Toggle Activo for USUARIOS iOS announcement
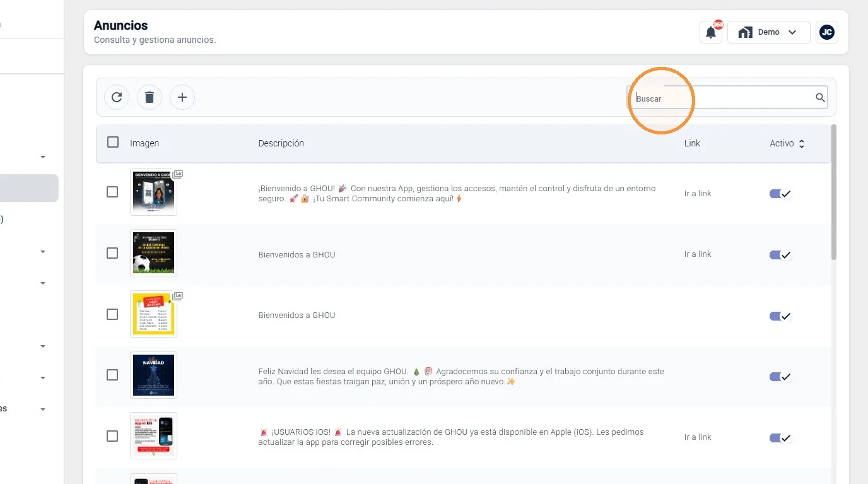The image size is (868, 484). [780, 438]
